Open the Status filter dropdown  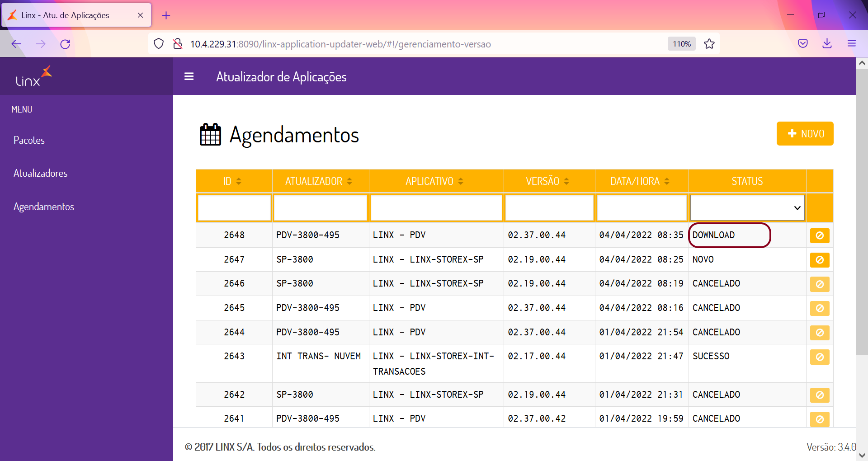coord(747,208)
